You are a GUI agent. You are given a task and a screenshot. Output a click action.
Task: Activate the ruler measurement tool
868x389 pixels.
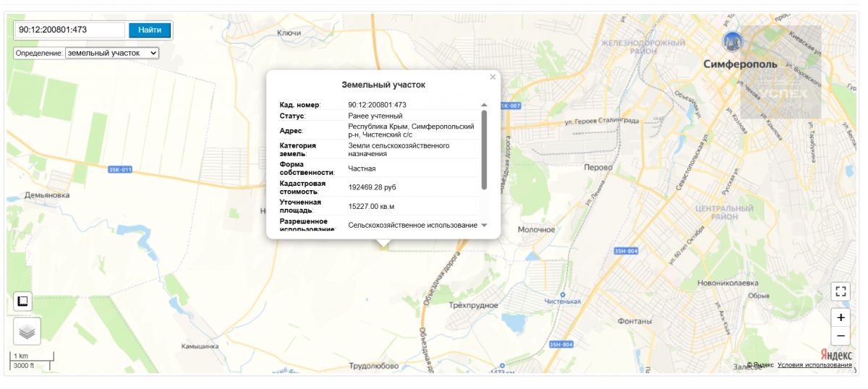click(x=22, y=302)
